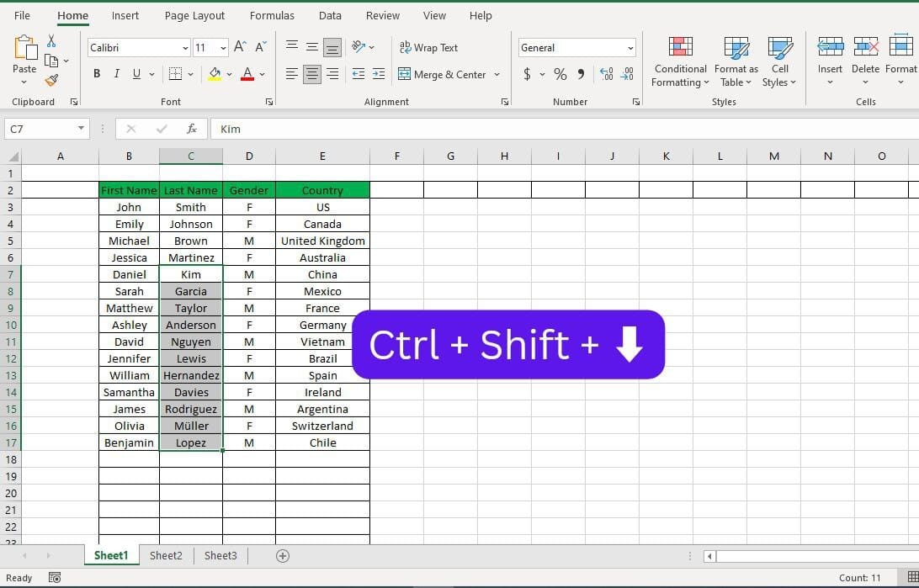Click the macro recording status bar icon
Viewport: 919px width, 588px height.
point(55,577)
